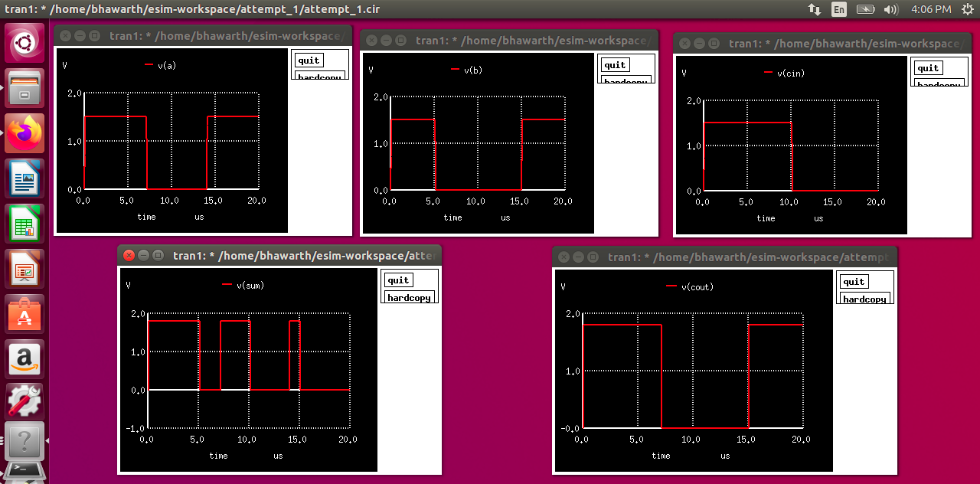Screen dimensions: 980x484
Task: Click the network arrows indicator in top bar
Action: (x=814, y=10)
